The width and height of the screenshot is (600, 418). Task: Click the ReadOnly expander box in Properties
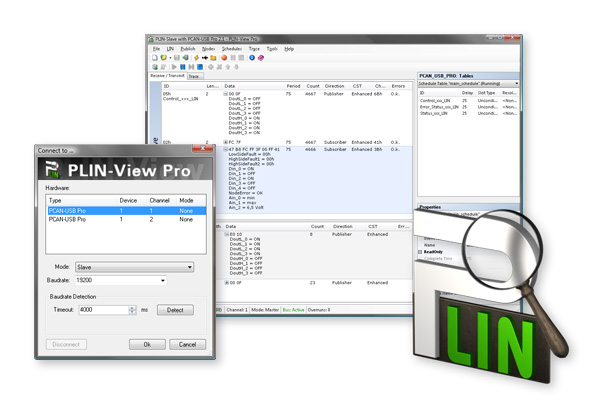coord(420,252)
